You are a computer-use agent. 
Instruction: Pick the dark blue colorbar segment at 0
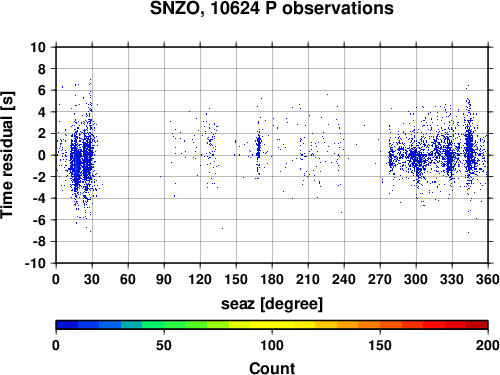[x=67, y=325]
